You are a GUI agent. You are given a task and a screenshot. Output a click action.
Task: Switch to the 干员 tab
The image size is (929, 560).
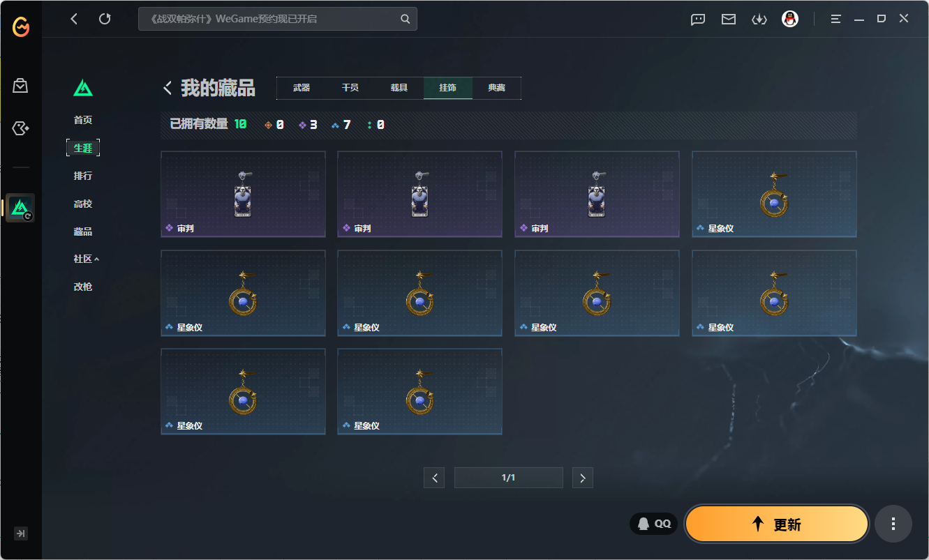click(350, 88)
